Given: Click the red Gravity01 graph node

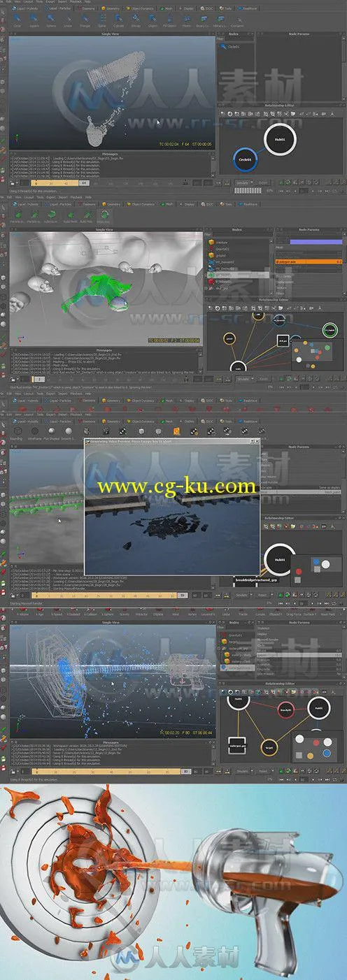Looking at the screenshot, I should 285,709.
